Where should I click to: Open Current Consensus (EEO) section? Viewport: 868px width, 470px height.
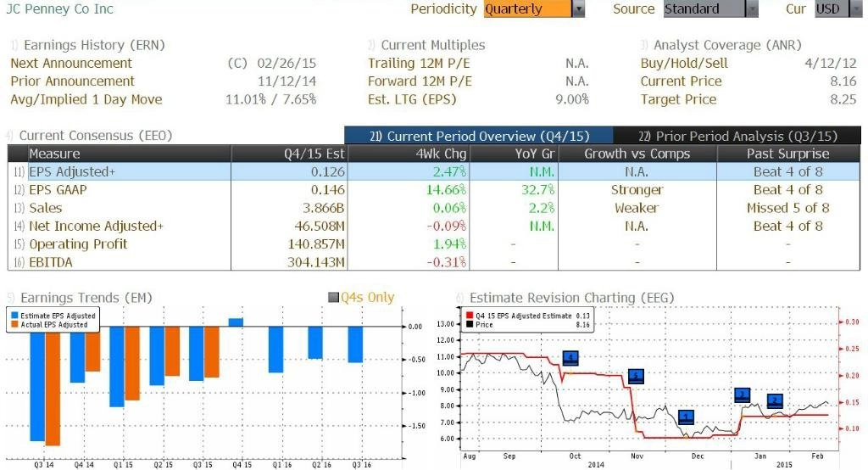pyautogui.click(x=95, y=135)
